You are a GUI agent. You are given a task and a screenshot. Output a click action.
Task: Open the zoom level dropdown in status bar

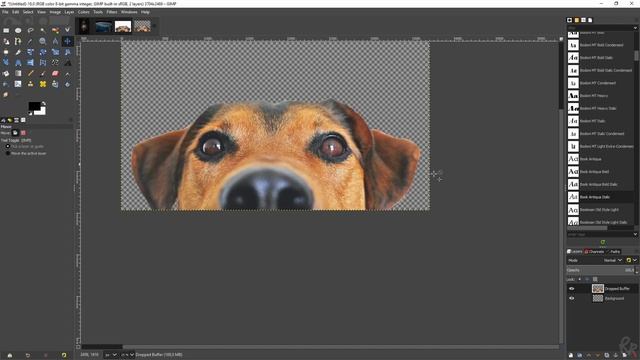tap(127, 355)
